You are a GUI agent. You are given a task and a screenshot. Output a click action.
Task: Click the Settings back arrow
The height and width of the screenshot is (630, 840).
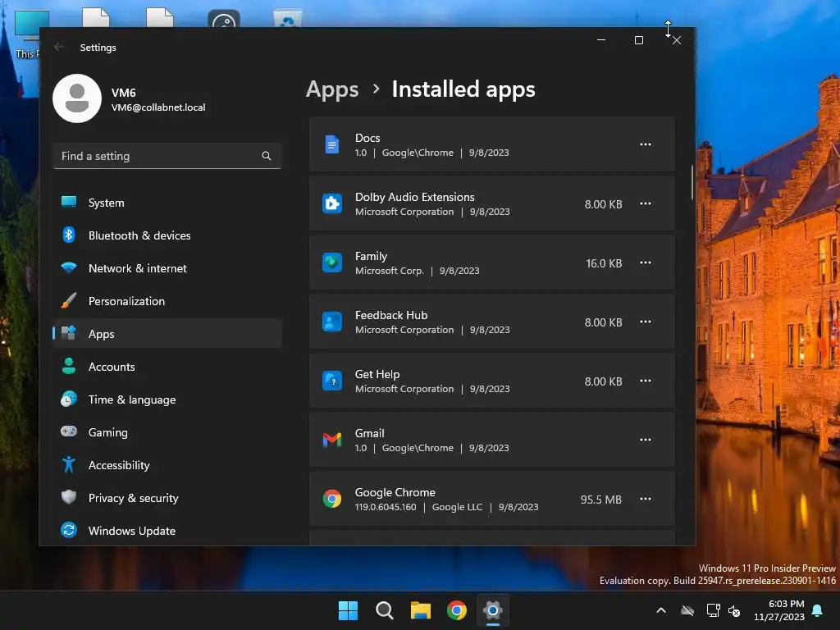59,47
